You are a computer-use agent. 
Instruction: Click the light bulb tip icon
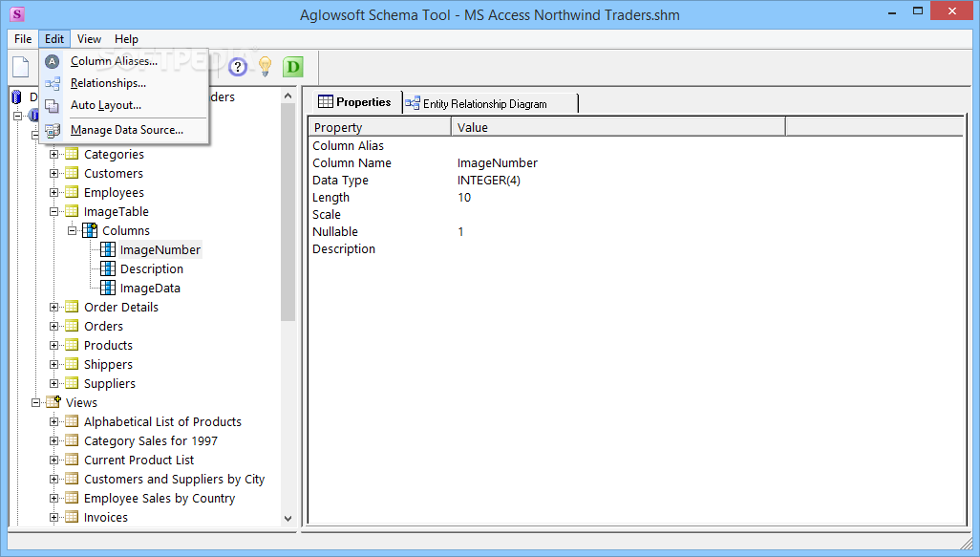[265, 66]
